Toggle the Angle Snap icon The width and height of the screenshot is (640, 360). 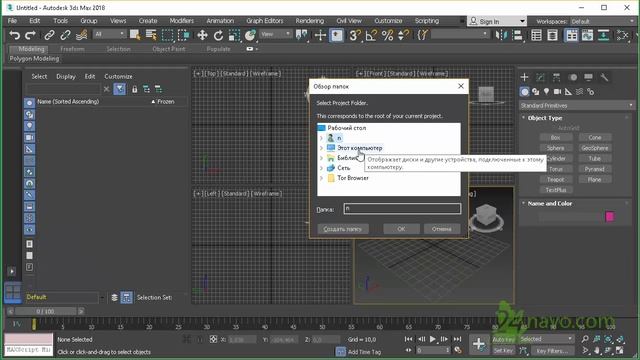click(371, 35)
